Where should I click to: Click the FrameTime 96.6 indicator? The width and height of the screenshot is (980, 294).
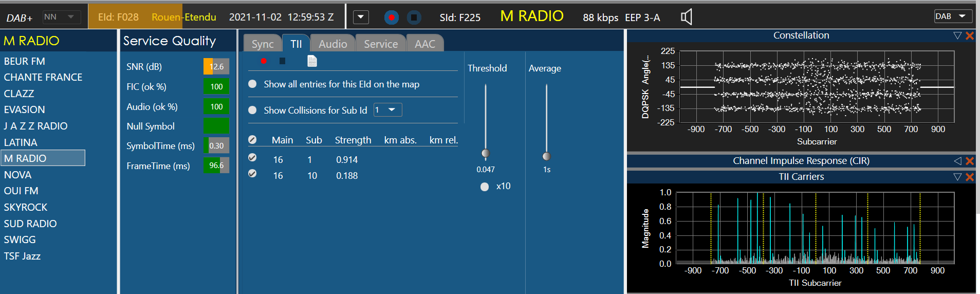pos(216,166)
